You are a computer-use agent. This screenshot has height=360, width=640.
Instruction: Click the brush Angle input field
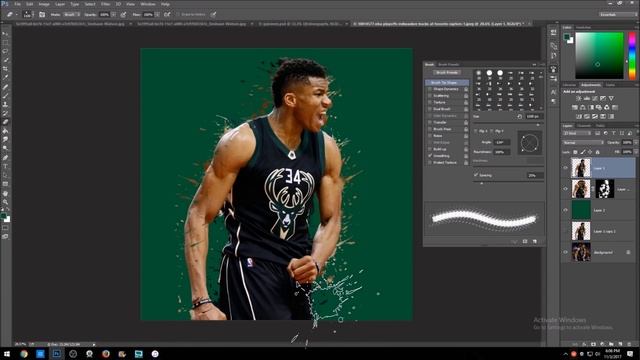(502, 142)
